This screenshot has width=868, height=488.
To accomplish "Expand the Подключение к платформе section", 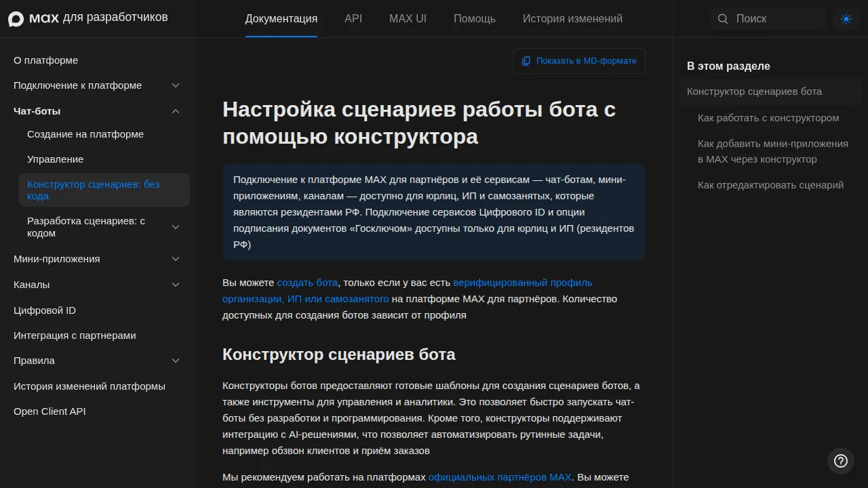I will tap(176, 85).
